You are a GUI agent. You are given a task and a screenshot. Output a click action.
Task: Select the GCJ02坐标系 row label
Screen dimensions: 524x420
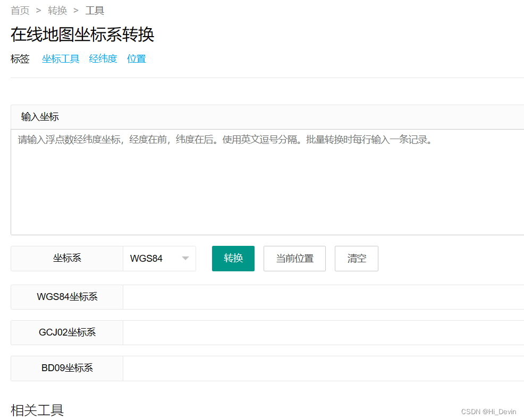pos(67,332)
